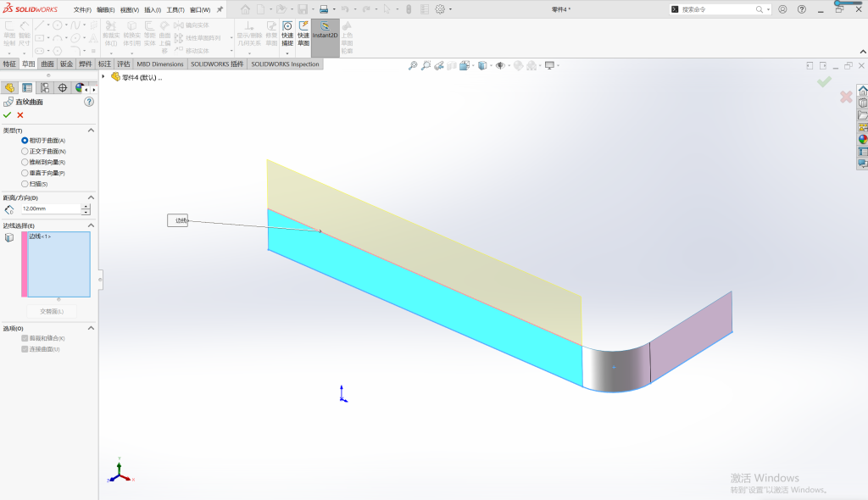Click the Instant2D tool
Viewport: 868px width, 500px height.
(x=325, y=37)
